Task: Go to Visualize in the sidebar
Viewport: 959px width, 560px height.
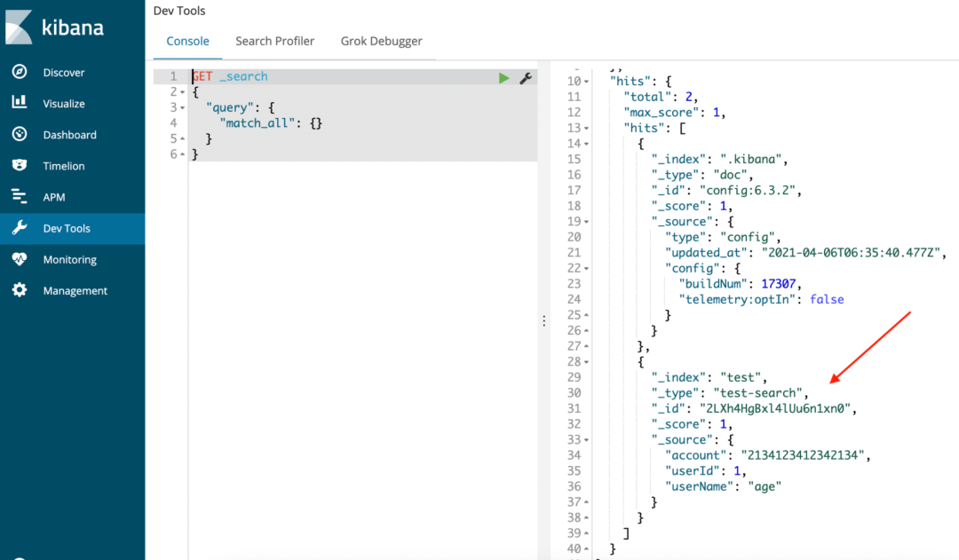Action: [64, 103]
